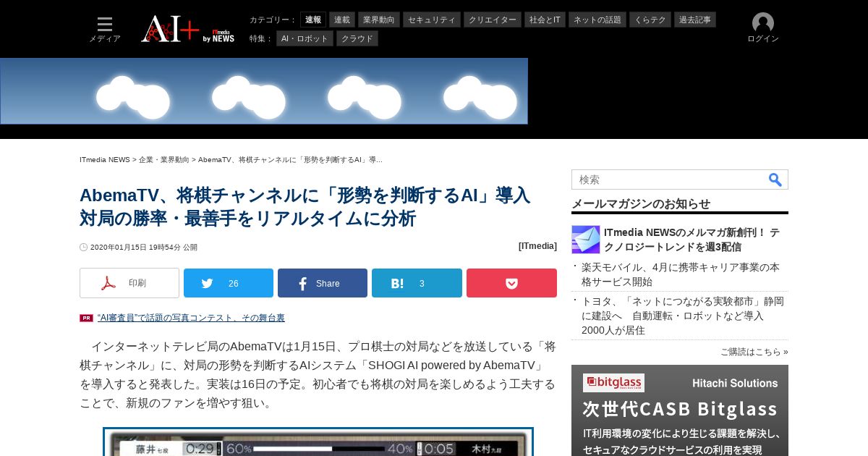
Task: Click the mail magazine envelope icon
Action: coord(586,240)
